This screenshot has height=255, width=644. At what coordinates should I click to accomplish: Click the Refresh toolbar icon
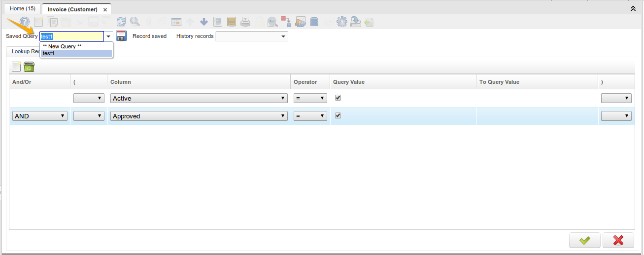(121, 22)
